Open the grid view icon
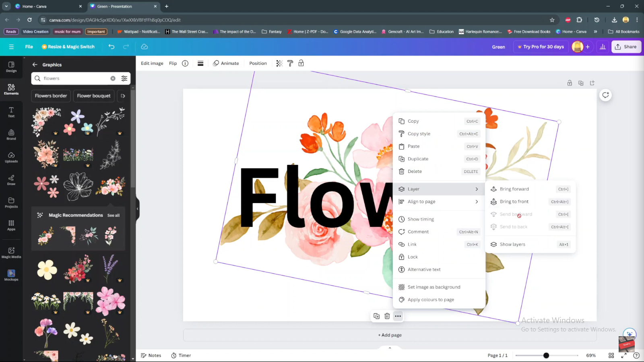The width and height of the screenshot is (644, 362). [611, 356]
